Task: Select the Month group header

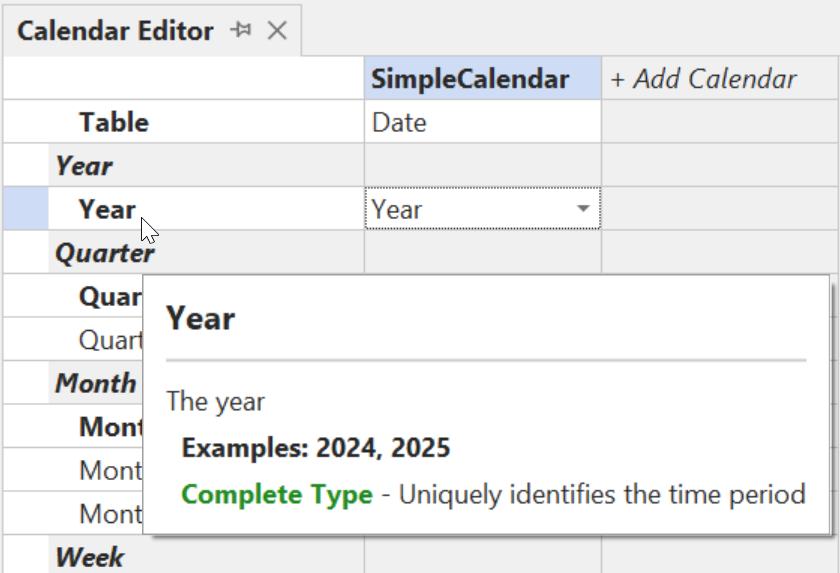Action: [96, 383]
